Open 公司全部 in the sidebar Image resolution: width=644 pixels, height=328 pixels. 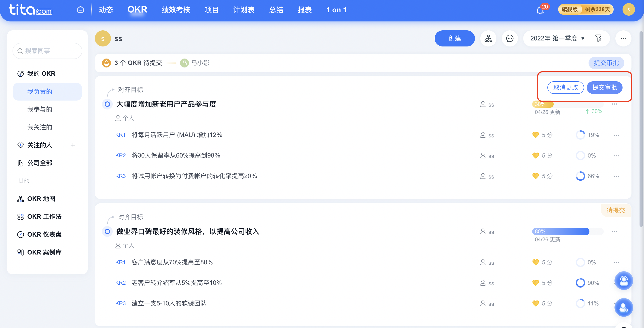pos(40,163)
